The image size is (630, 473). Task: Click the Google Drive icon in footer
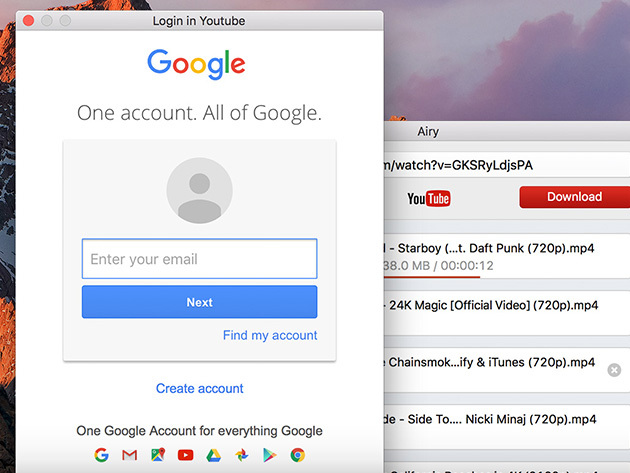213,455
